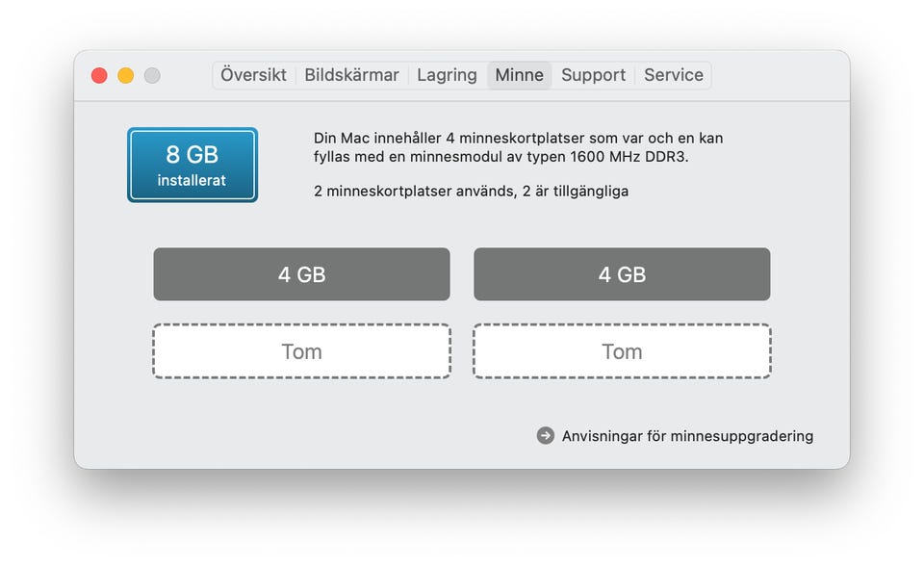Screen dimensions: 924x567
Task: Click the arrow icon beside memory upgrade instructions
Action: point(546,436)
